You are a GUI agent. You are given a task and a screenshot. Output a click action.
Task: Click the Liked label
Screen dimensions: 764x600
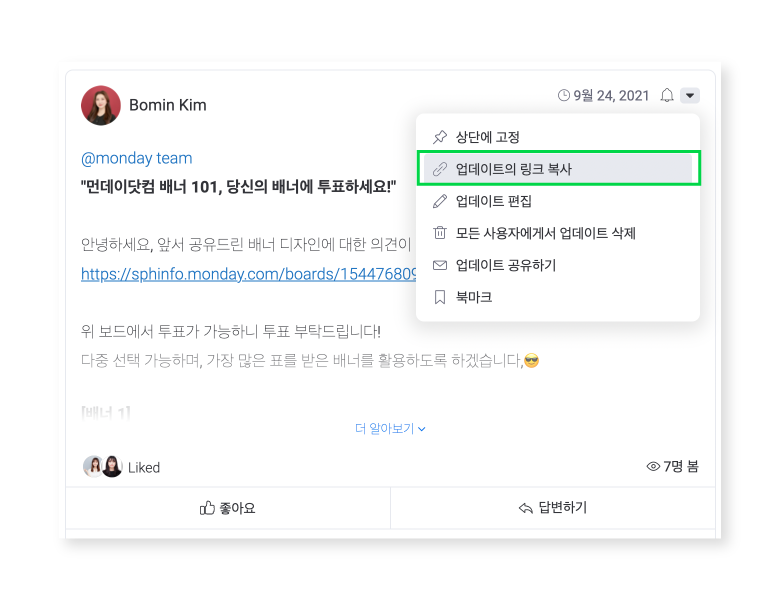click(x=144, y=467)
